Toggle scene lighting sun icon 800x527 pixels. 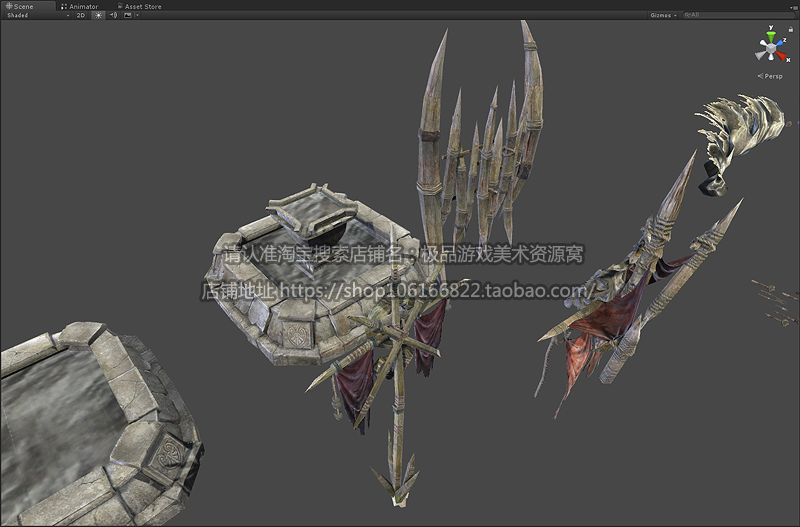pos(98,15)
